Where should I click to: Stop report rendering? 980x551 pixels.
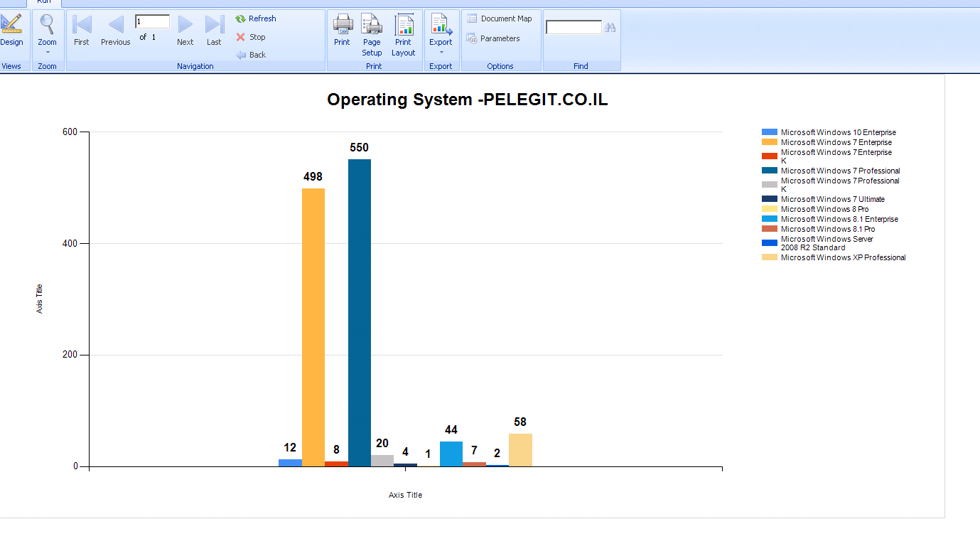coord(251,37)
